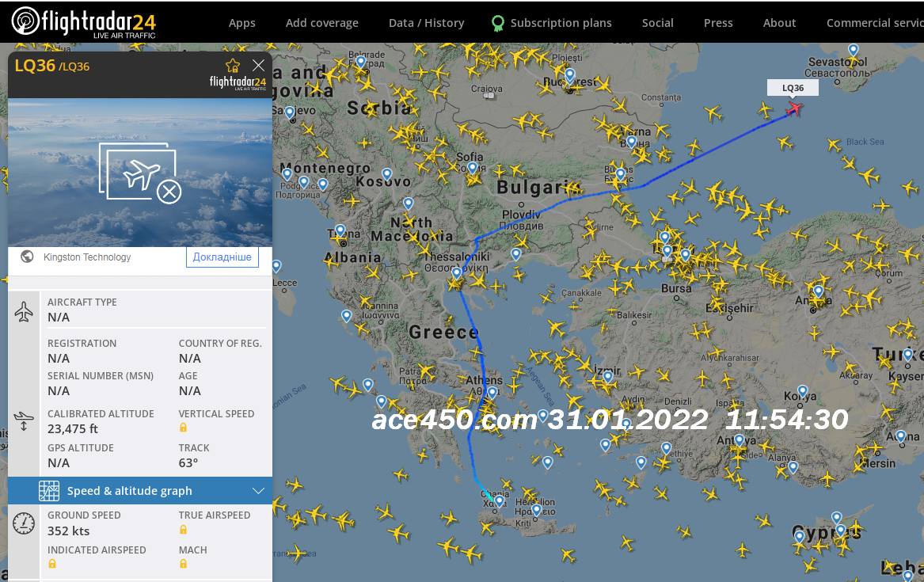Open Subscription plans page
Screen dimensions: 924x582
561,23
